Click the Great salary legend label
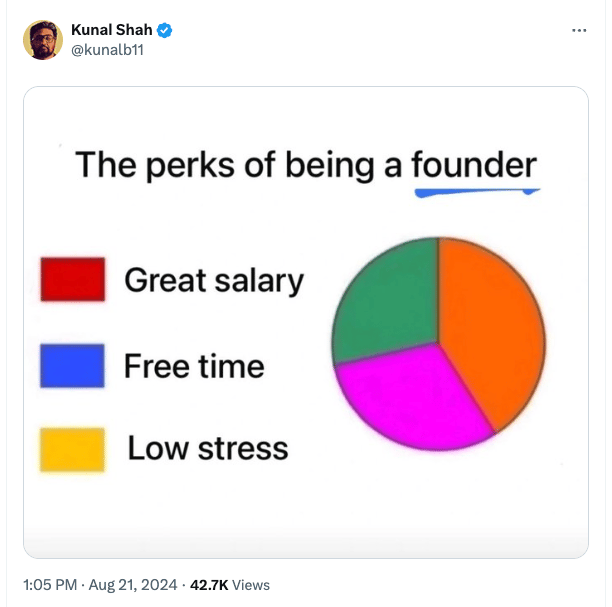Image resolution: width=612 pixels, height=607 pixels. (214, 280)
